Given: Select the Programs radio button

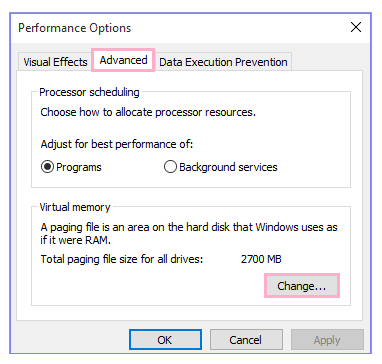Looking at the screenshot, I should pos(47,167).
